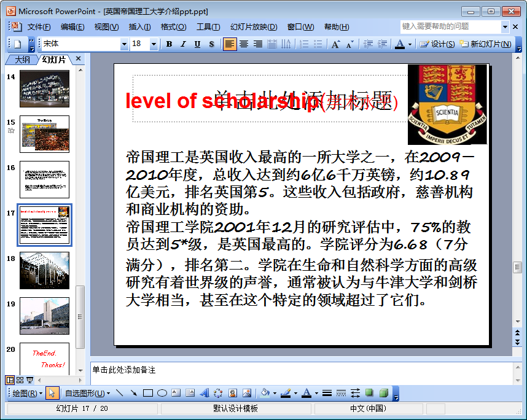Viewport: 527px width, 420px height.
Task: Open the 帮助 (Help) menu
Action: pos(337,27)
